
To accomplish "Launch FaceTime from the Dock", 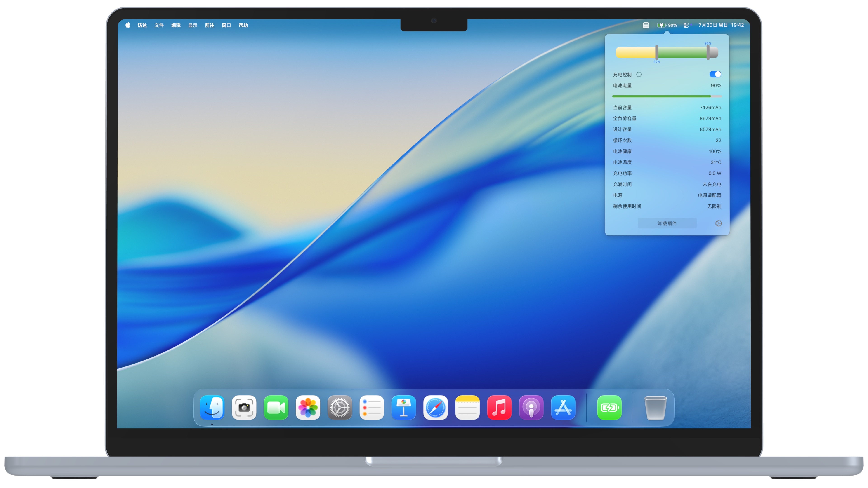I will tap(276, 408).
